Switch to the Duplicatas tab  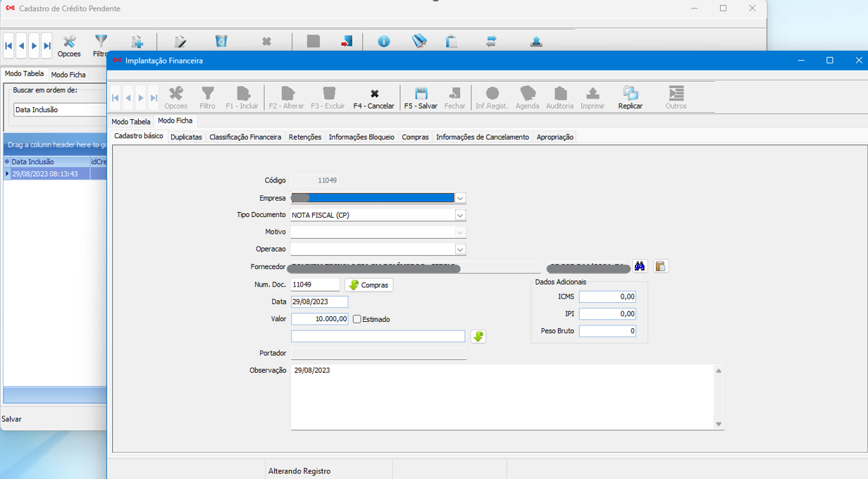186,137
